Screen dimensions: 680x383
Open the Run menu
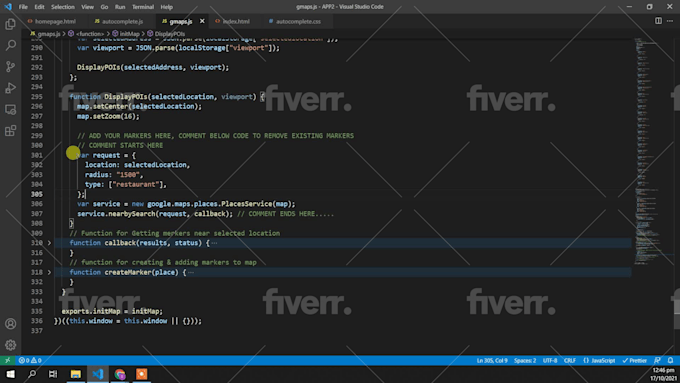pos(120,7)
